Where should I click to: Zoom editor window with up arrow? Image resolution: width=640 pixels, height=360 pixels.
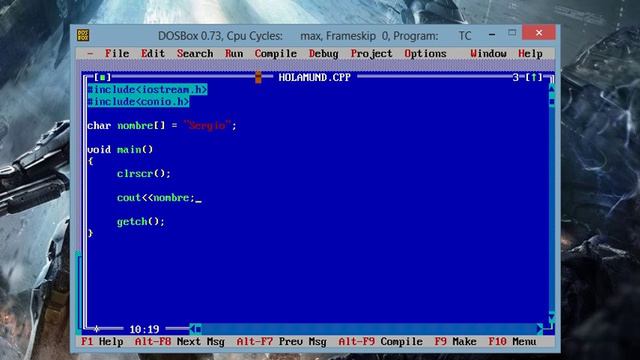coord(534,77)
